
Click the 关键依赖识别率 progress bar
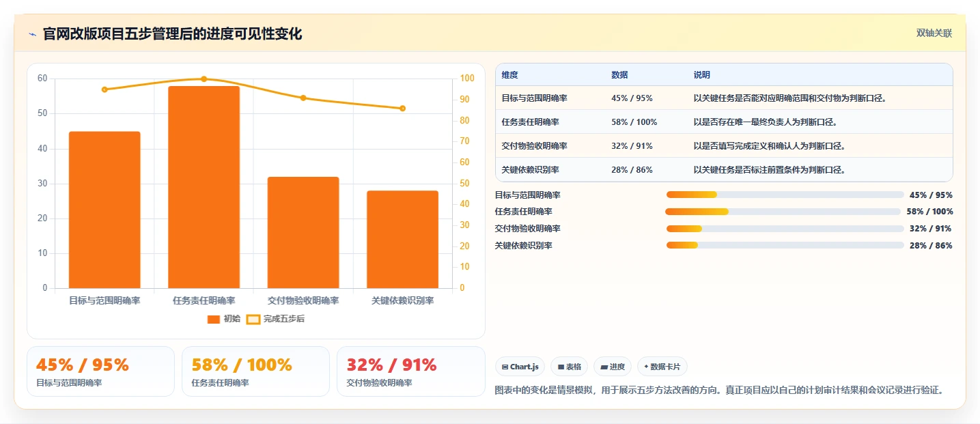pos(785,245)
